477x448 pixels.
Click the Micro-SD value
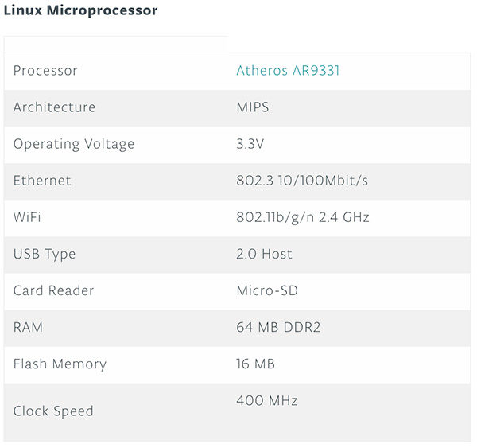point(267,290)
